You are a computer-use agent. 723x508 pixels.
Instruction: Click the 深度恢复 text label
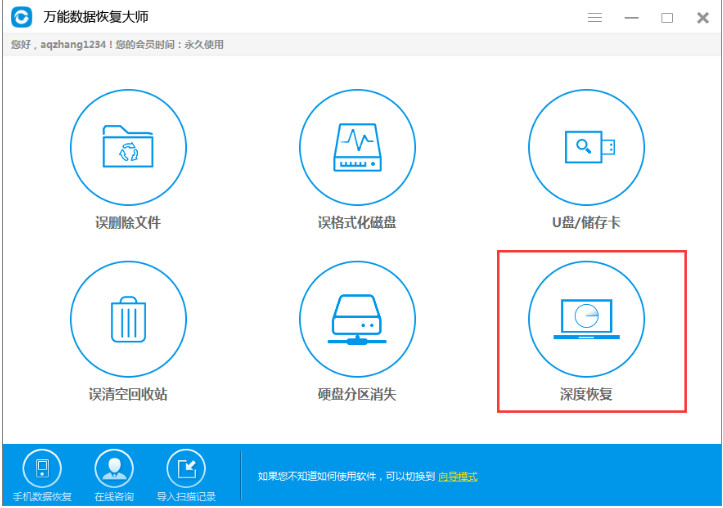pos(586,394)
